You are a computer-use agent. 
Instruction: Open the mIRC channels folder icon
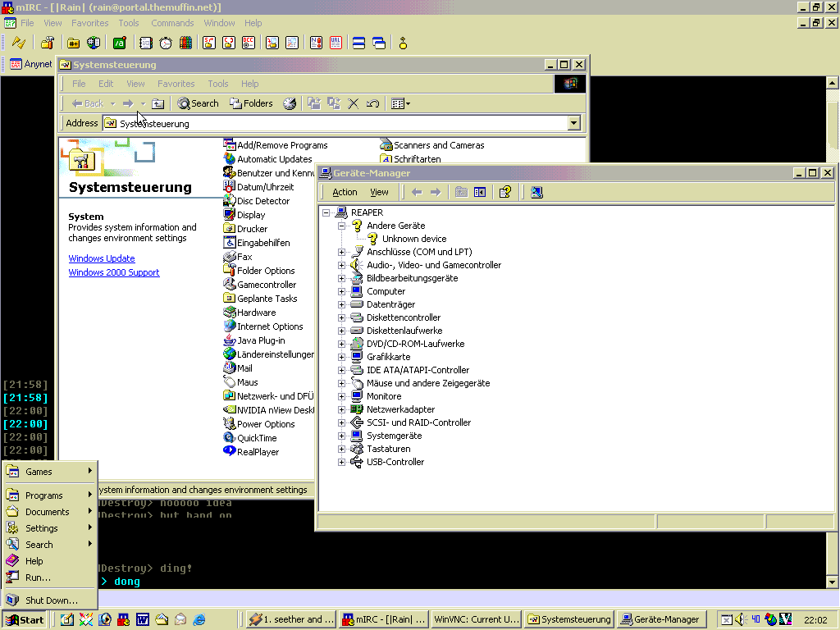pos(73,43)
